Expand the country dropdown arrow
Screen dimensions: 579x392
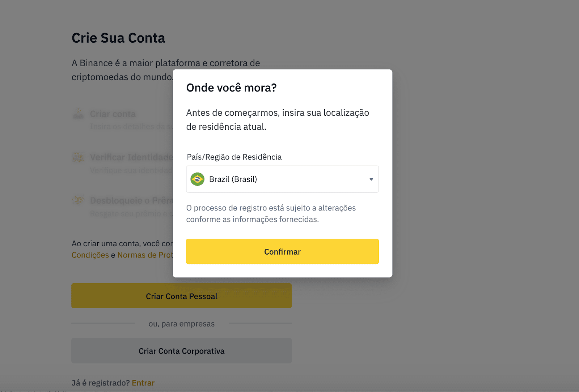pos(371,179)
